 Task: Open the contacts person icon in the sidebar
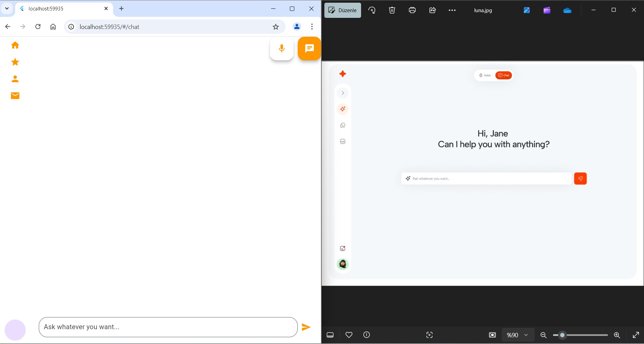pos(15,79)
